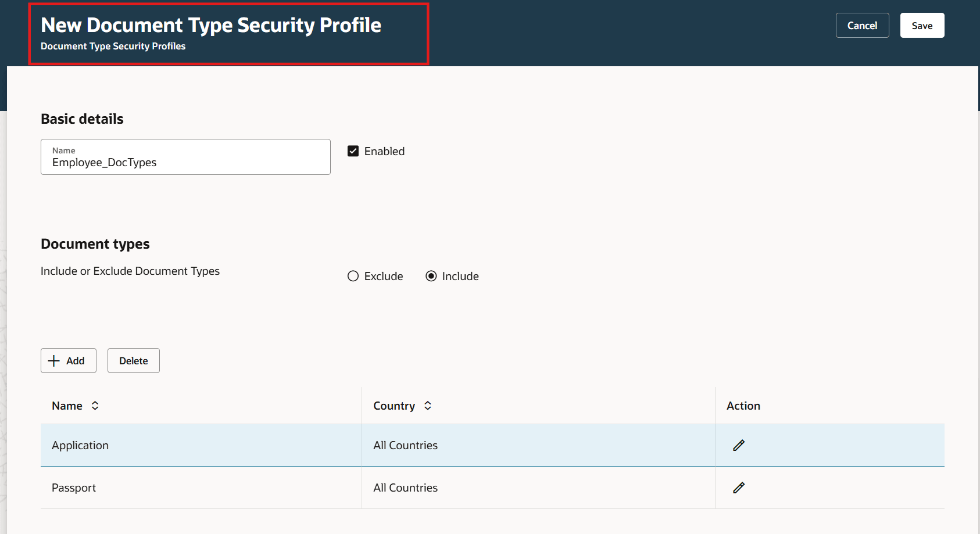This screenshot has height=534, width=980.
Task: Sort the Country column using its sort arrows
Action: [427, 406]
